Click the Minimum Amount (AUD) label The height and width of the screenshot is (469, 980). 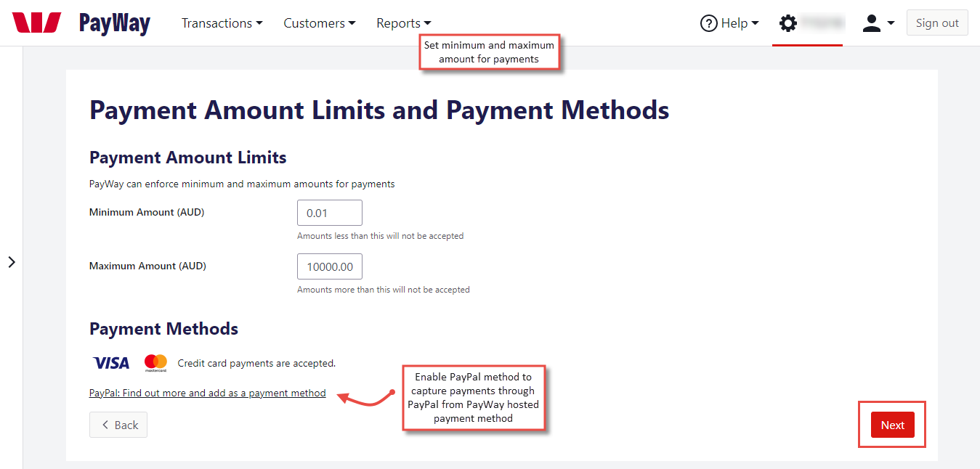tap(147, 213)
